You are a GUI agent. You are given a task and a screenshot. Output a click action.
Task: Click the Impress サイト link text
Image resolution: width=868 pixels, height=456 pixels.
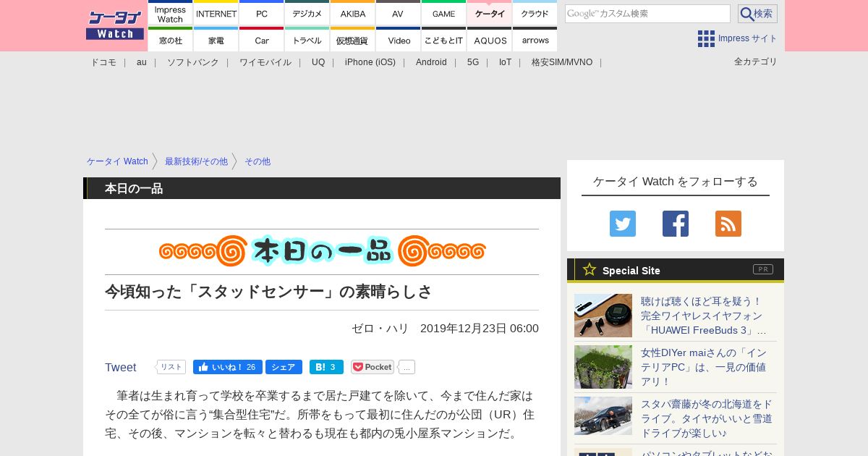(x=748, y=38)
